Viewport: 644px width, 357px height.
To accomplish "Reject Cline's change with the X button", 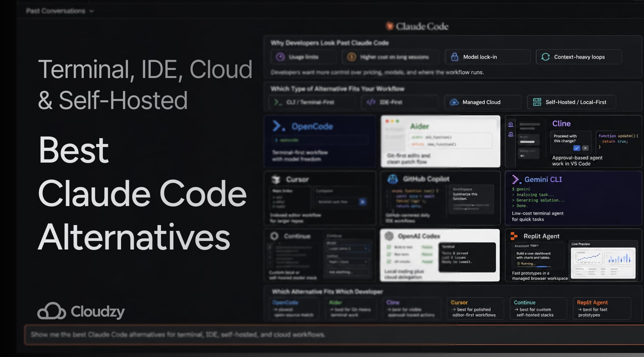I will point(585,148).
